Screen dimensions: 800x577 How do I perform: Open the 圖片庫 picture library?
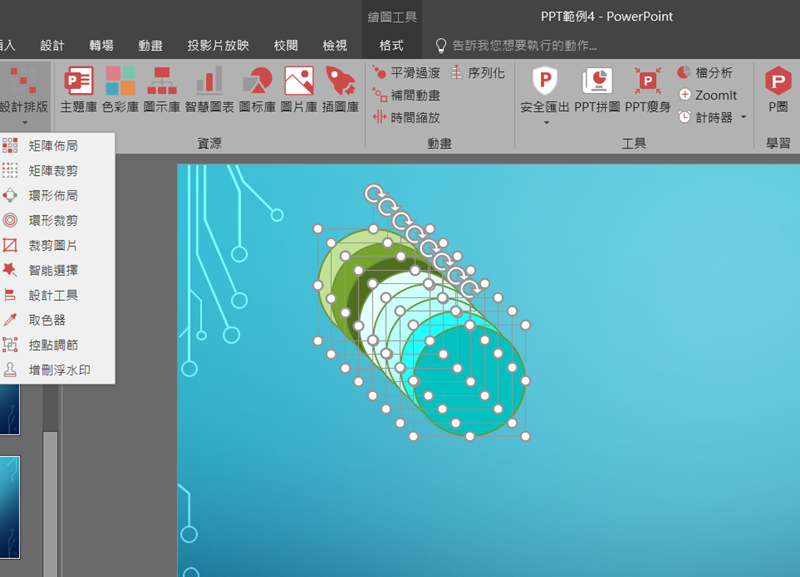(x=299, y=89)
